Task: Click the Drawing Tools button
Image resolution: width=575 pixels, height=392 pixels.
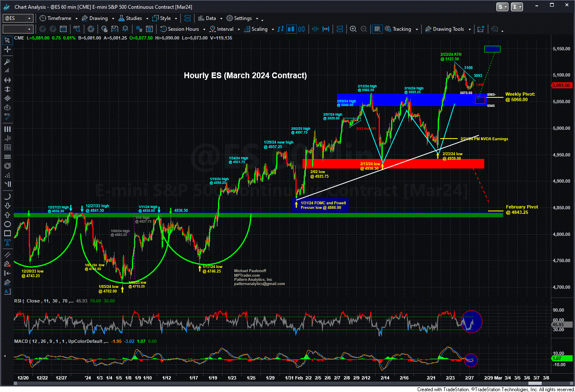Action: tap(444, 29)
